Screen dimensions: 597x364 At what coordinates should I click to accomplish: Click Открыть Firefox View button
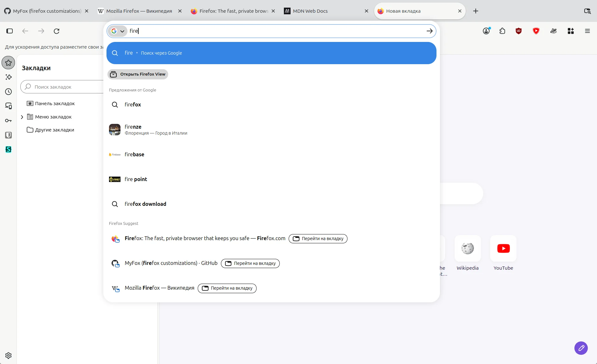[138, 74]
